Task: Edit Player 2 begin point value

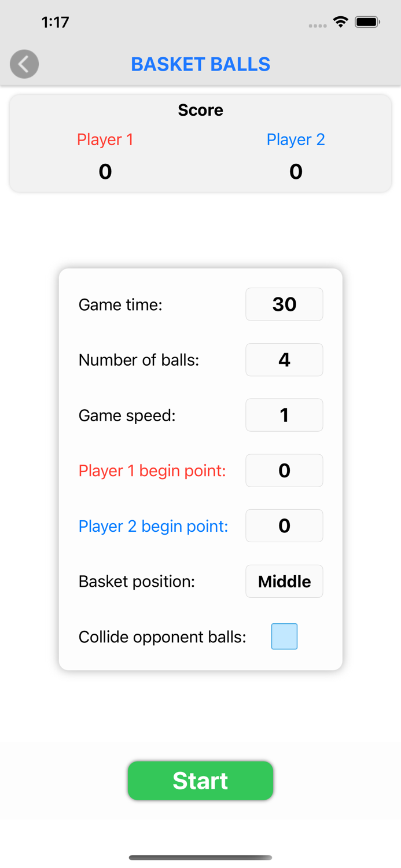Action: tap(284, 525)
